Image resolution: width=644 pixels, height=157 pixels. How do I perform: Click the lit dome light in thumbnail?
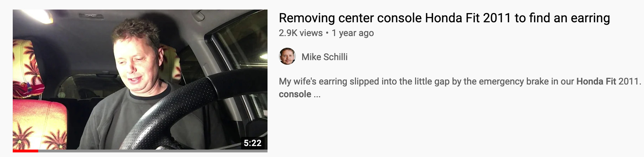38,15
